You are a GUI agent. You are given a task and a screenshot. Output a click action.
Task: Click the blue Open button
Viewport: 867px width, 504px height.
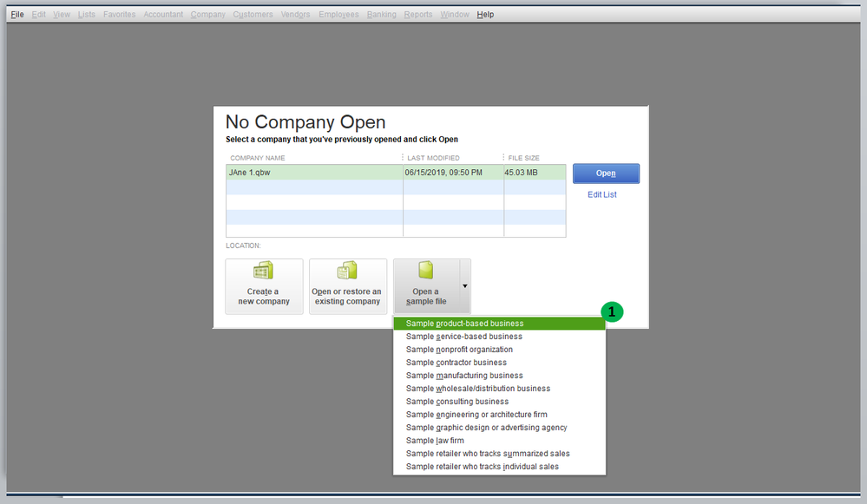tap(606, 173)
